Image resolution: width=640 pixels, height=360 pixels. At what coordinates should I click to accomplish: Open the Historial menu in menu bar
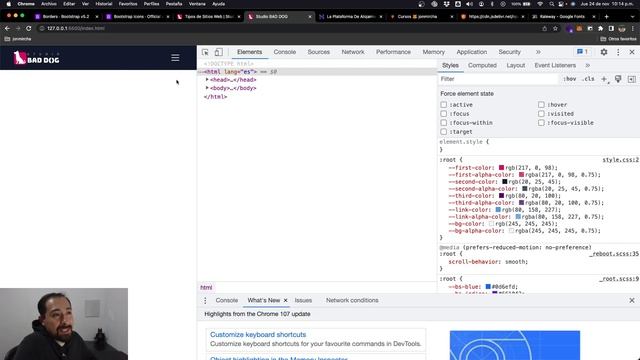(x=104, y=4)
